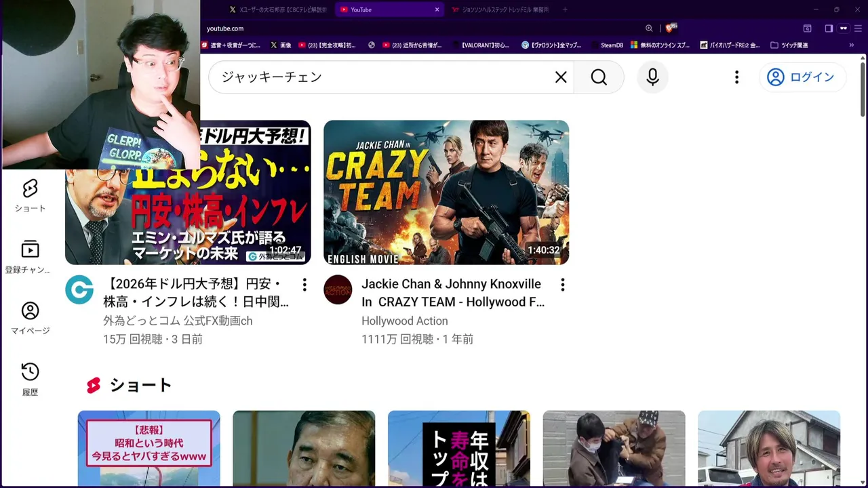Image resolution: width=868 pixels, height=488 pixels.
Task: Open video title 【2026年ドル円大予想】
Action: [x=196, y=293]
